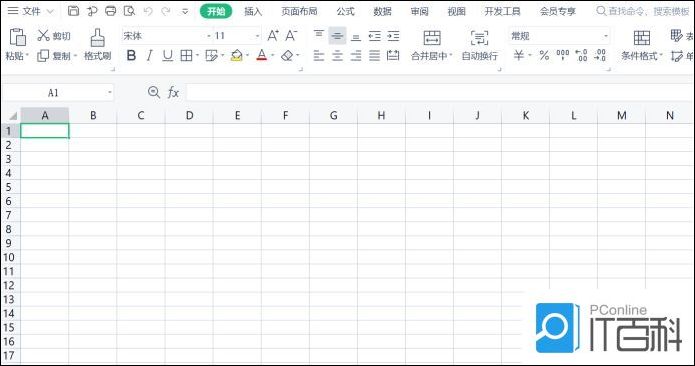Viewport: 695px width, 366px height.
Task: Click the Print icon in quick access bar
Action: coord(110,11)
